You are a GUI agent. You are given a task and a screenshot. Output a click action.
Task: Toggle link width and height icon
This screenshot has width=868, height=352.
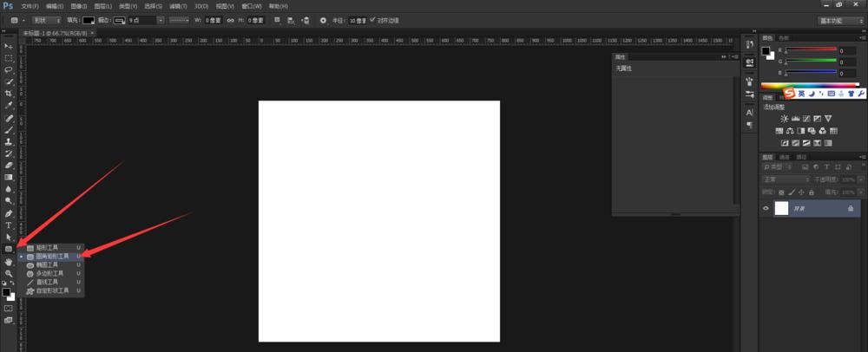coord(231,21)
